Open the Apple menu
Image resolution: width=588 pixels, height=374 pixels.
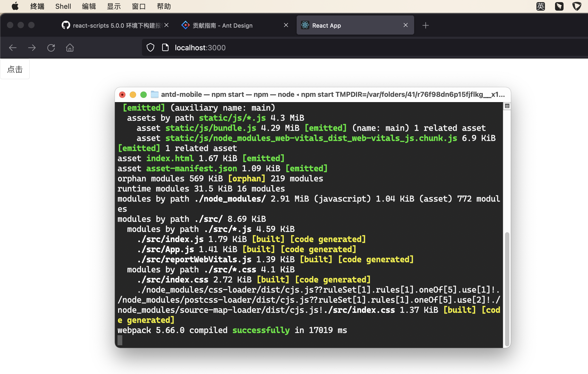pos(15,6)
